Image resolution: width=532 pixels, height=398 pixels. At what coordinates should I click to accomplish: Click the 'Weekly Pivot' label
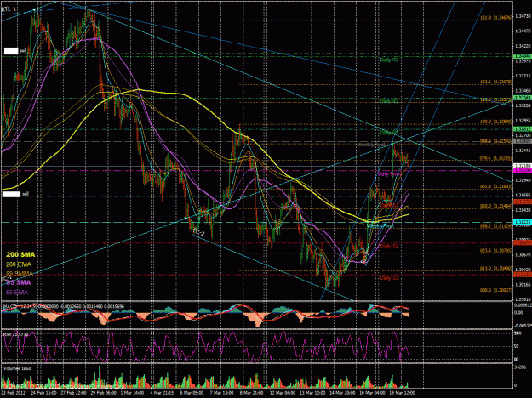pos(380,225)
